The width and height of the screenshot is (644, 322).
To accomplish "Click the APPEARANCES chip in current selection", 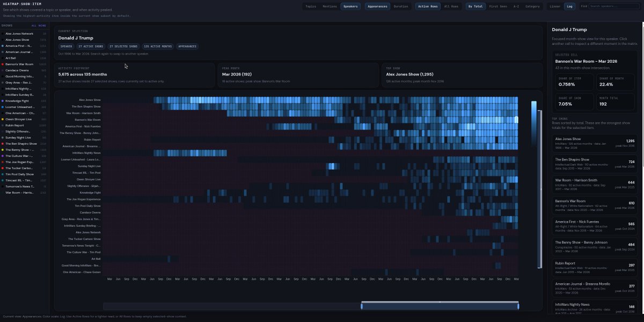I will pyautogui.click(x=187, y=47).
